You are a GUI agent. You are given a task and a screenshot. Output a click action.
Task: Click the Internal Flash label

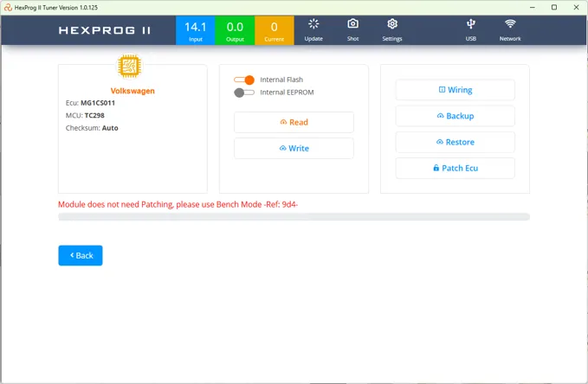tap(281, 80)
